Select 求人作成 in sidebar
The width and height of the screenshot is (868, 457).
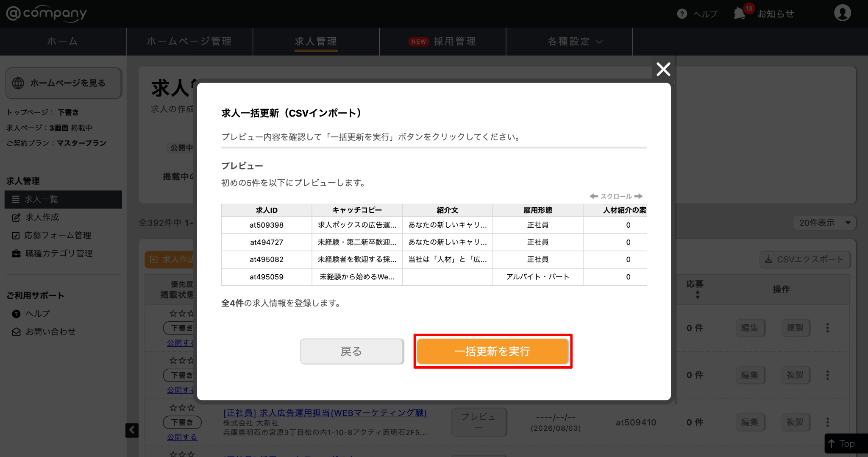[42, 217]
